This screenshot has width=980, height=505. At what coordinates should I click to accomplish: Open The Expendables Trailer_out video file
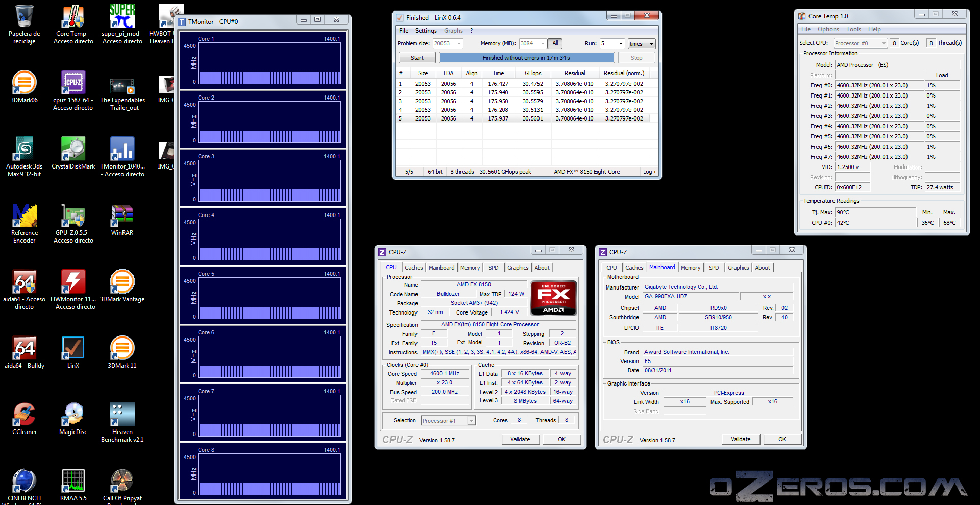coord(122,93)
